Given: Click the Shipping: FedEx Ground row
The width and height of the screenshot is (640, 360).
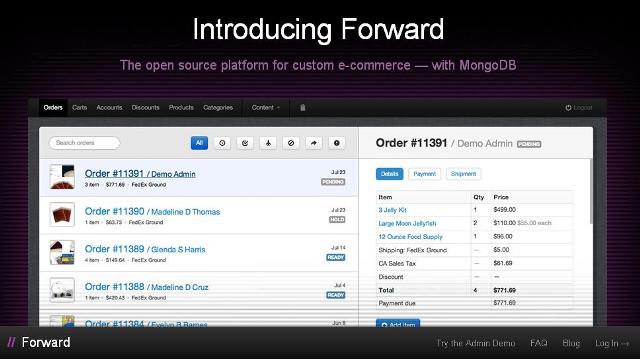Looking at the screenshot, I should coord(474,250).
